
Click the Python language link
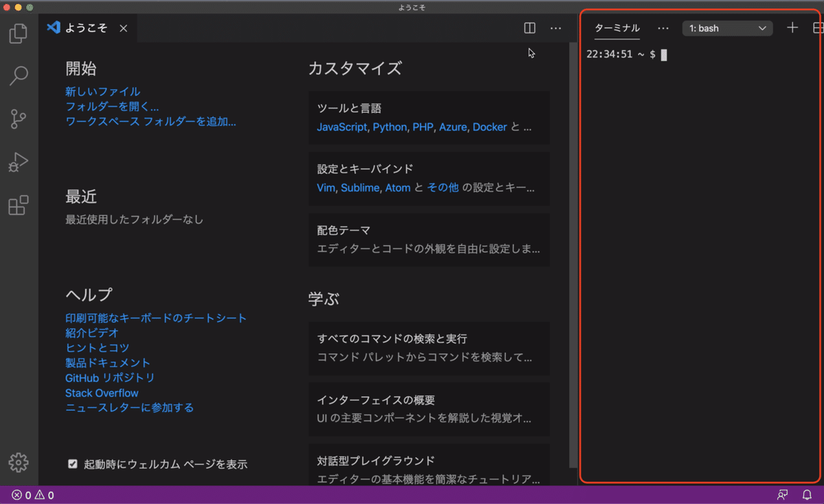point(389,127)
